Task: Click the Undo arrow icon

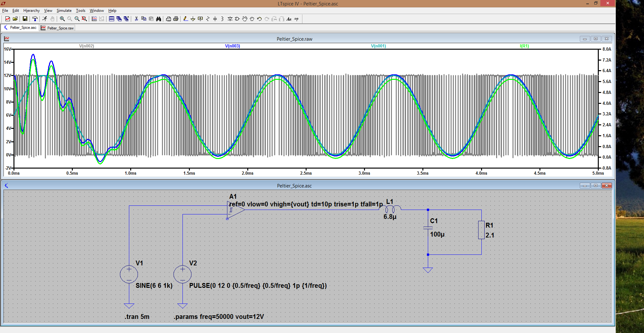Action: (259, 19)
